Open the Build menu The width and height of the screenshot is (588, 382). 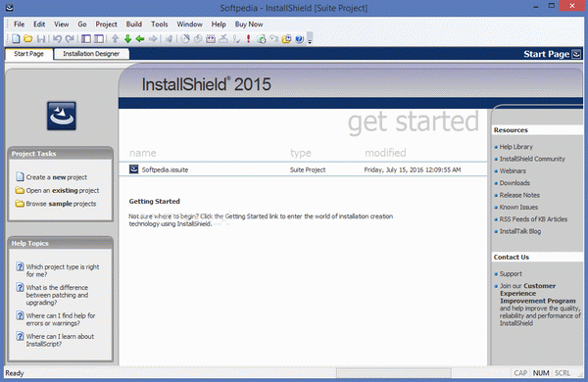pos(134,24)
